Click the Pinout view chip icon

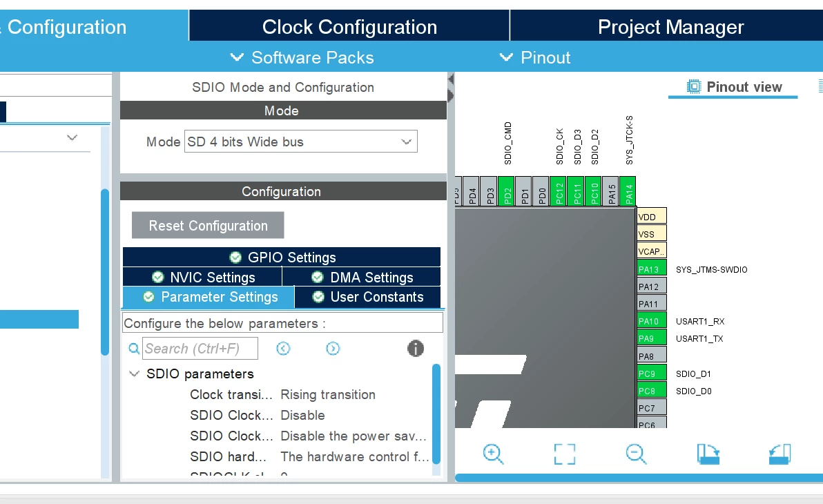[693, 86]
